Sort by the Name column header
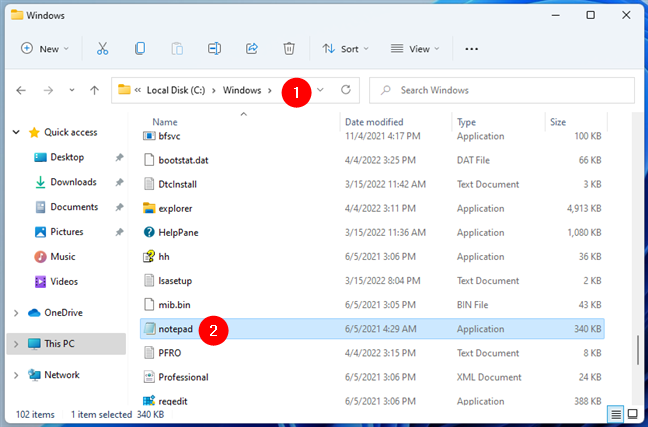The image size is (648, 427). coord(165,122)
